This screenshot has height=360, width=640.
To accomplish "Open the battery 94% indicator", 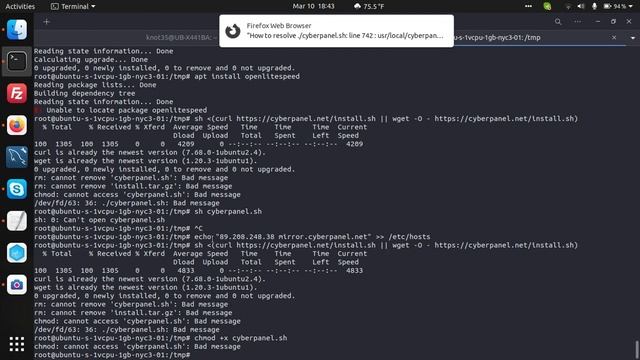I will (615, 6).
